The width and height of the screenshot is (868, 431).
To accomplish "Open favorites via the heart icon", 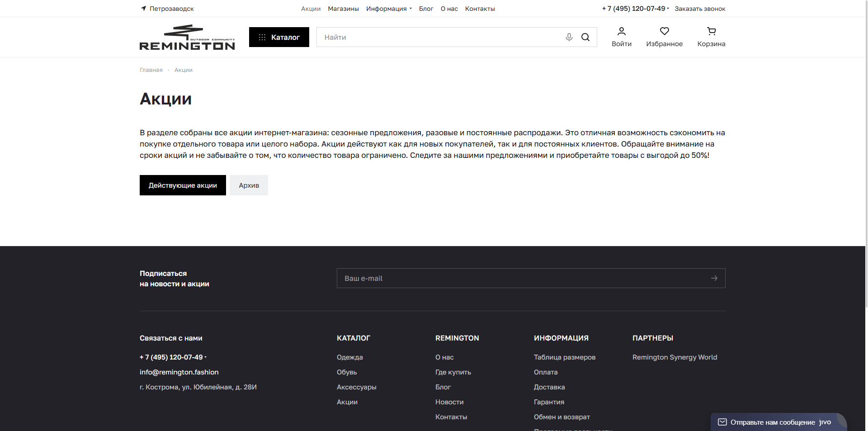I will [x=664, y=31].
